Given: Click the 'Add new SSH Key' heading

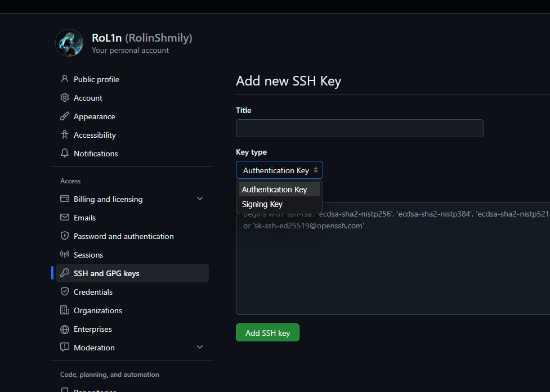Looking at the screenshot, I should pos(288,81).
